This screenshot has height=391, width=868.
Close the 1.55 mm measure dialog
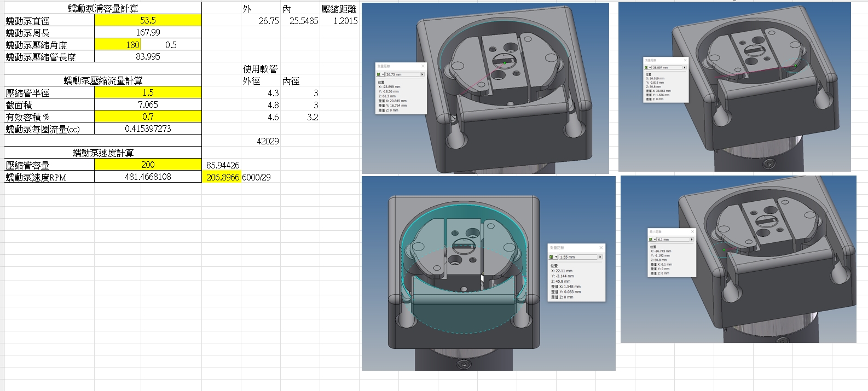[600, 248]
